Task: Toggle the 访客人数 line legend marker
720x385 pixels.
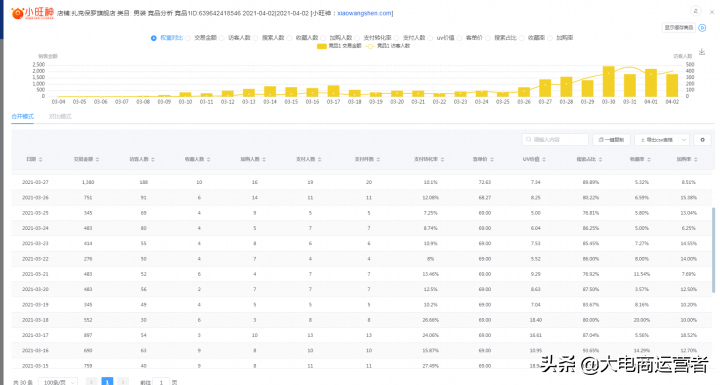Action: 370,46
